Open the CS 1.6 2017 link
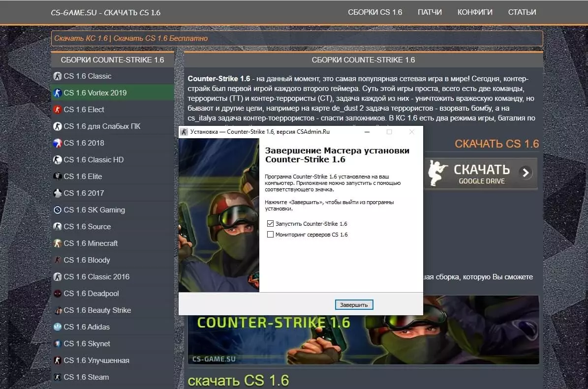Image resolution: width=588 pixels, height=389 pixels. click(x=84, y=193)
